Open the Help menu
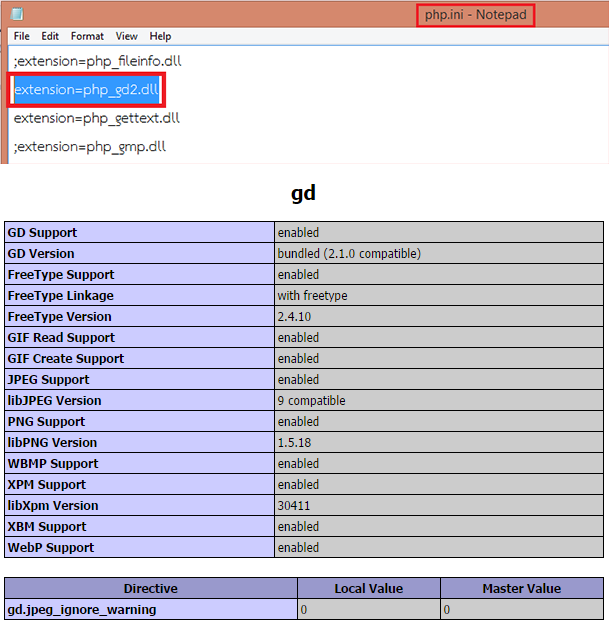Viewport: 609px width, 637px height. pyautogui.click(x=160, y=36)
